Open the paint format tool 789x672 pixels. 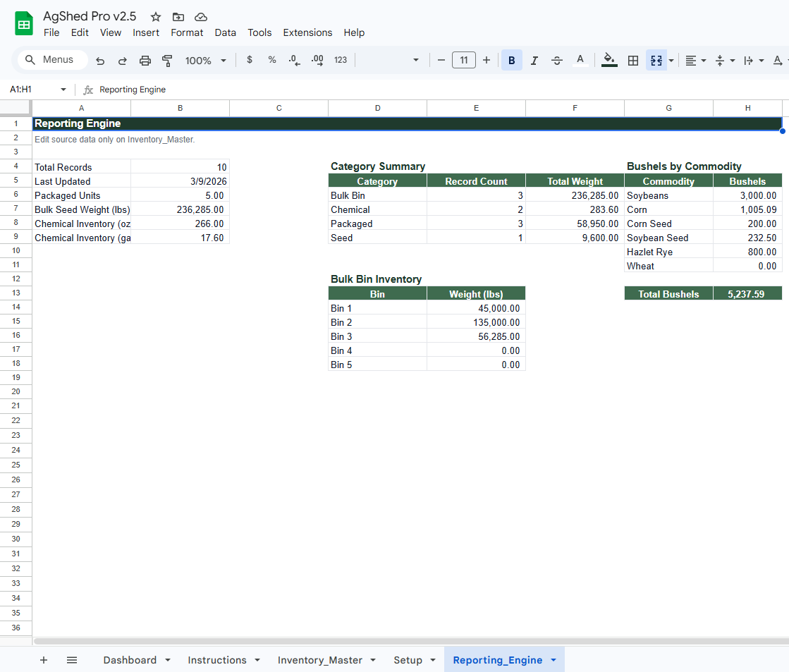167,60
